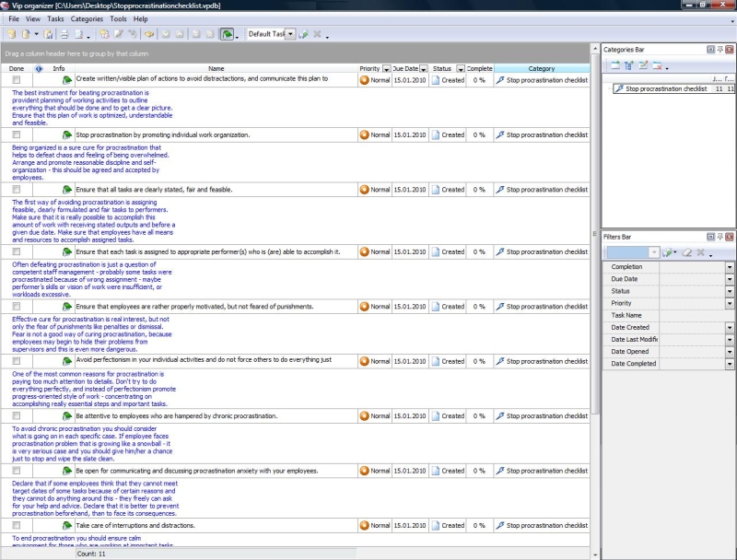Check Done for 'Stop procrastination by promoting' task
The width and height of the screenshot is (737, 560).
point(17,134)
